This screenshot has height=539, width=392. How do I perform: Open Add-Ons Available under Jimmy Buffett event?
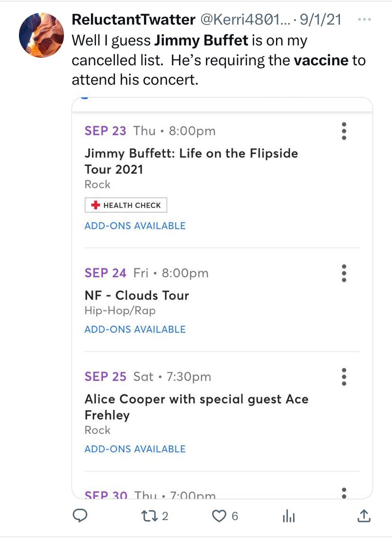point(135,226)
